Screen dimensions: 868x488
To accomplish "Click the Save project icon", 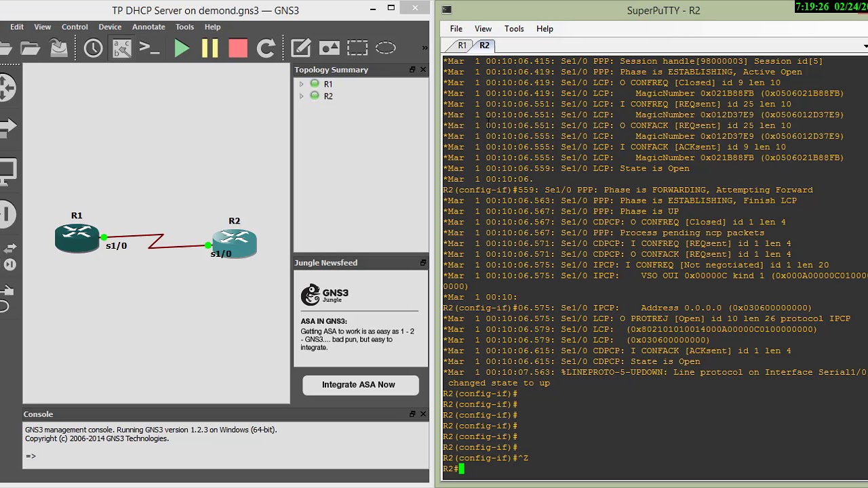I will [x=59, y=48].
